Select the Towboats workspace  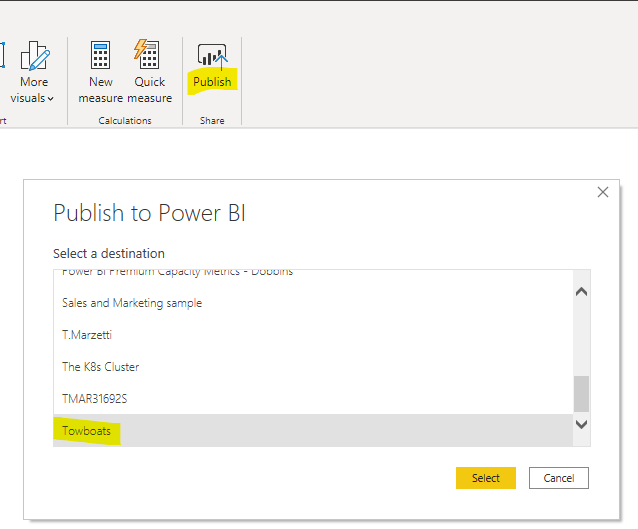pyautogui.click(x=87, y=432)
